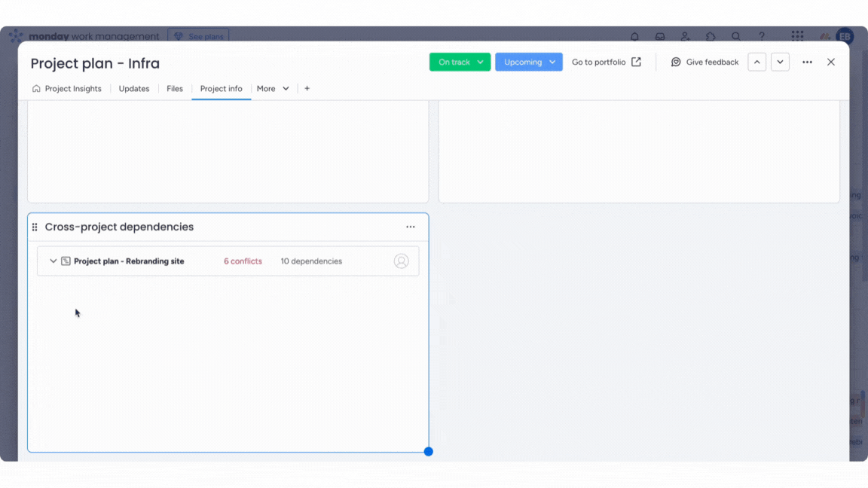Open the On track status dropdown
The width and height of the screenshot is (868, 488).
(460, 62)
